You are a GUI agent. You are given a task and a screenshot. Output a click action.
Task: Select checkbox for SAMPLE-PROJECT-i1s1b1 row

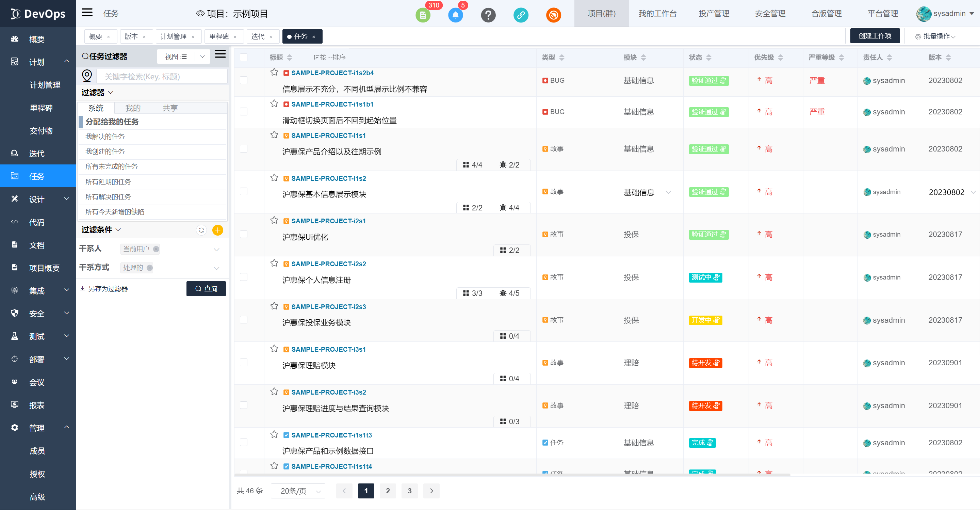pos(244,112)
